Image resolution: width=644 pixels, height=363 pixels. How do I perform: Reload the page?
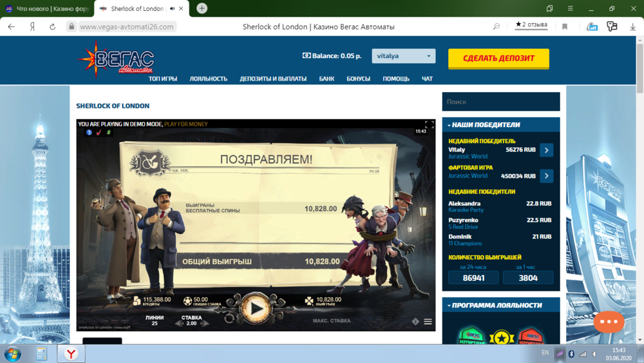[52, 26]
